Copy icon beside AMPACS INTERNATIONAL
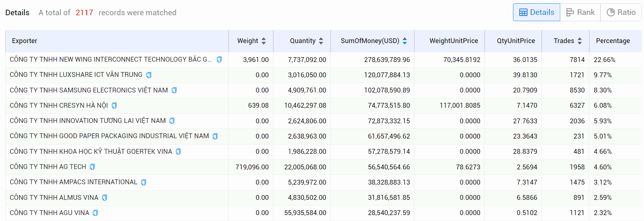The width and height of the screenshot is (644, 221). pos(144,182)
